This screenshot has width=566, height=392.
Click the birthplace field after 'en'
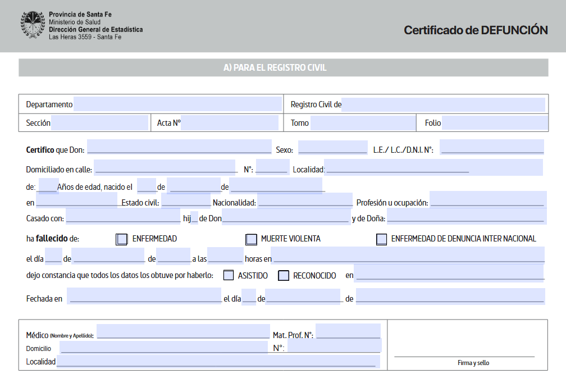(x=76, y=200)
